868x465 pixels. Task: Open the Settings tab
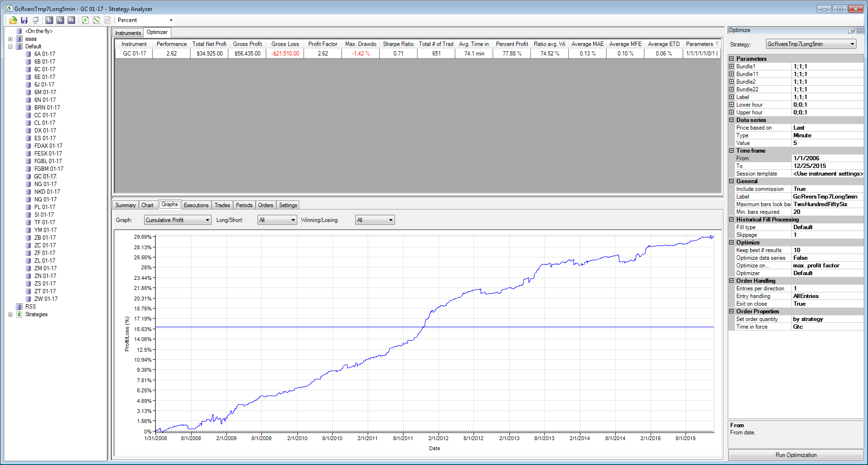coord(288,205)
